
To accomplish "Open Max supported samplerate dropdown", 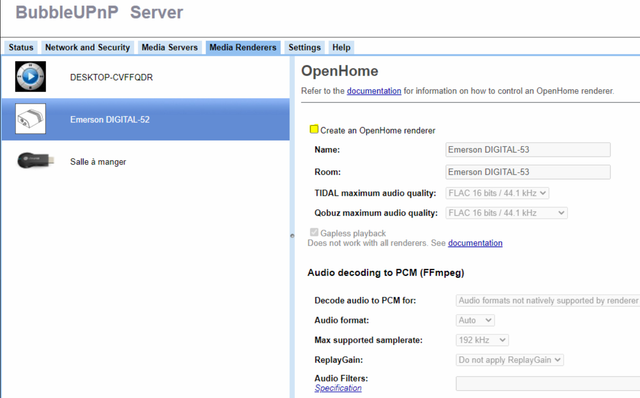I will (482, 340).
